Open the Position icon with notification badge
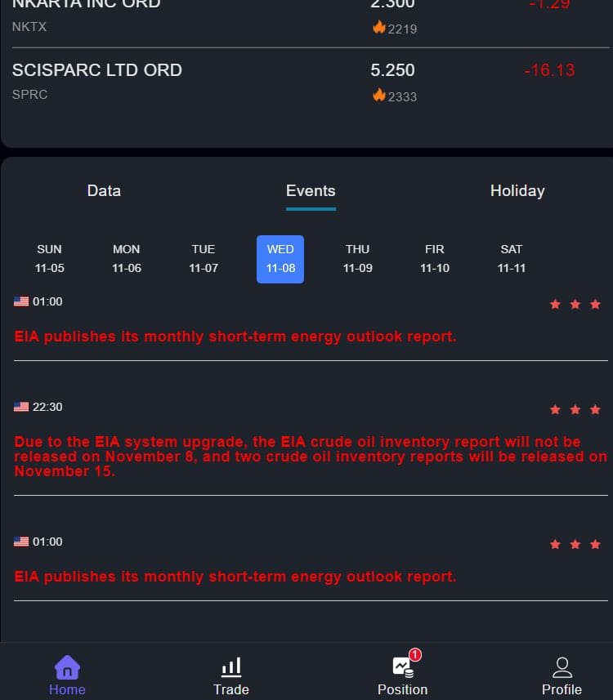This screenshot has height=700, width=613. click(402, 667)
